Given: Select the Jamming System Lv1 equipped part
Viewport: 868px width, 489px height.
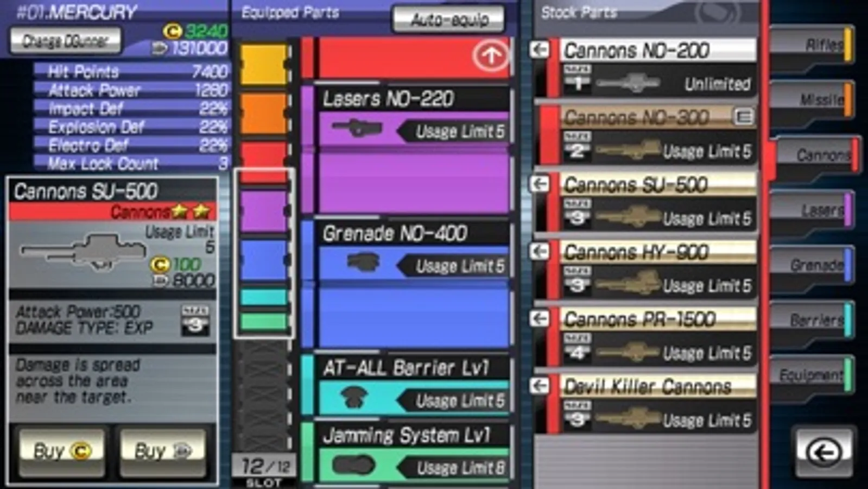Looking at the screenshot, I should 407,452.
